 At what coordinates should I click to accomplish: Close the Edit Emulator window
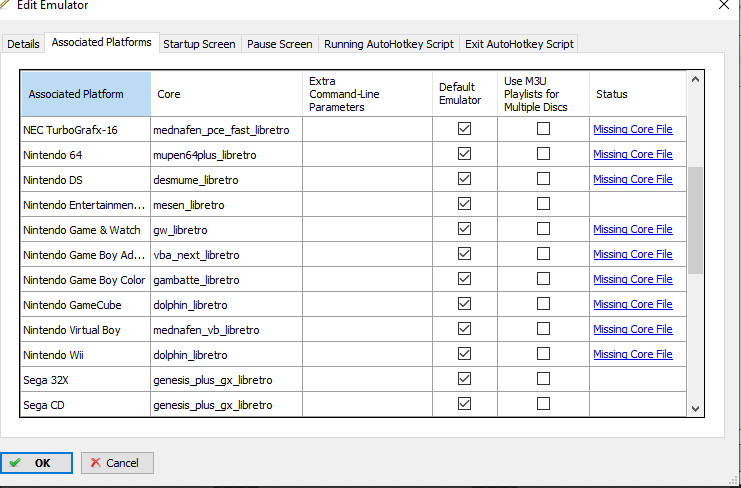(x=724, y=5)
